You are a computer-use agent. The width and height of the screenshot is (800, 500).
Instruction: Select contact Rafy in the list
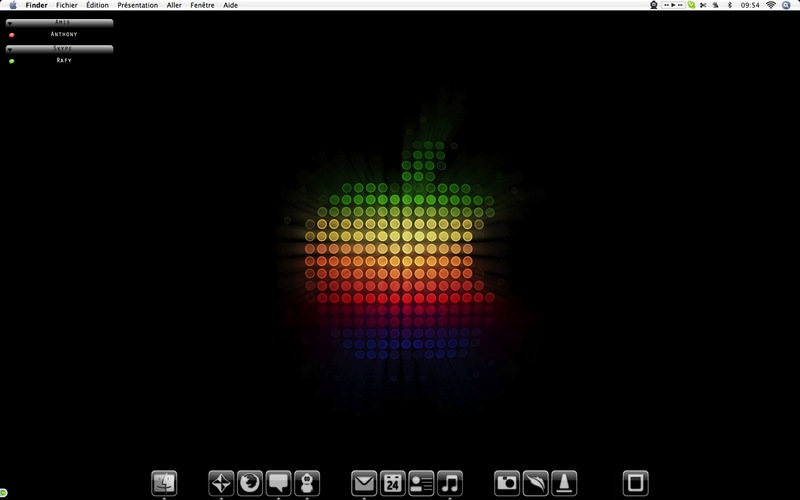(x=64, y=60)
